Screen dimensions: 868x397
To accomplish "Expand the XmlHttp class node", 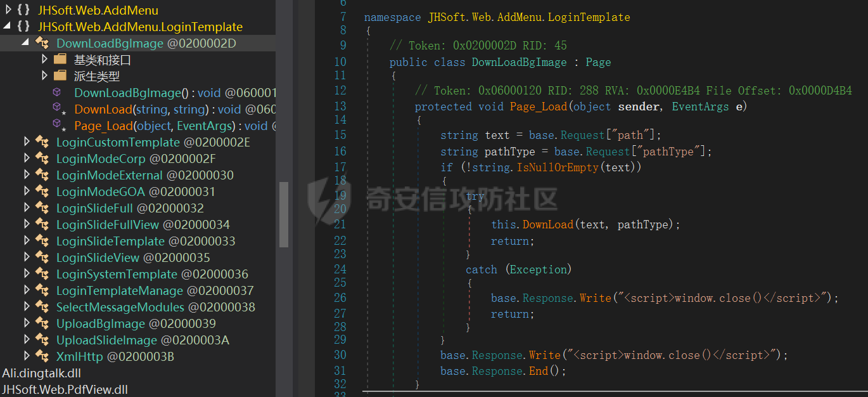I will (27, 356).
